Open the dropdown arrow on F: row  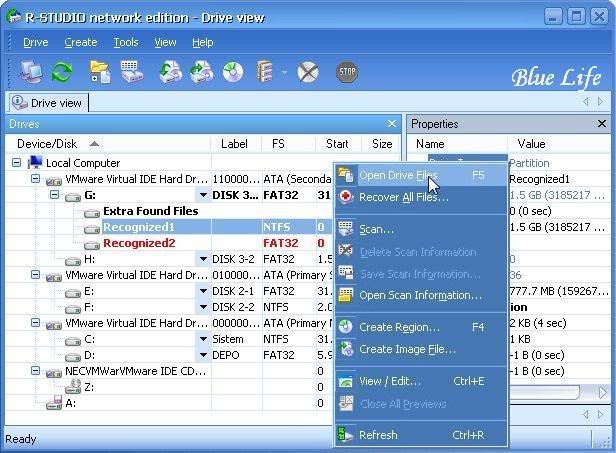tap(203, 307)
